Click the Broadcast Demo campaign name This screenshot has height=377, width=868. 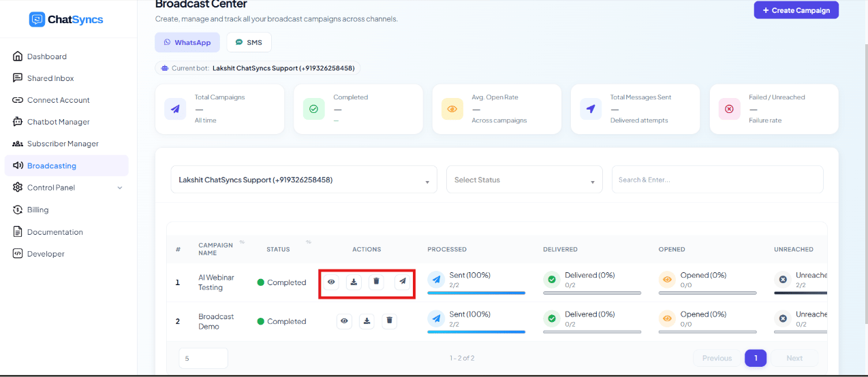point(216,321)
